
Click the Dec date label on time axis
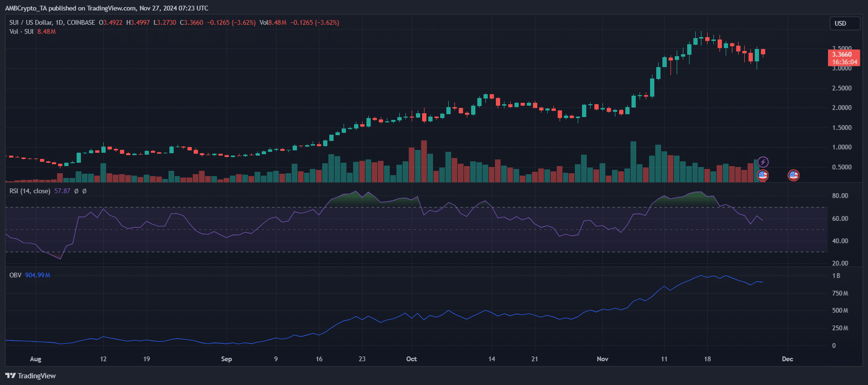point(788,359)
